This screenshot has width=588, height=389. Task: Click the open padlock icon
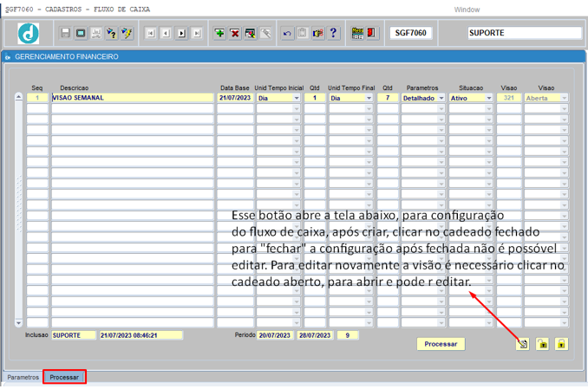click(543, 344)
